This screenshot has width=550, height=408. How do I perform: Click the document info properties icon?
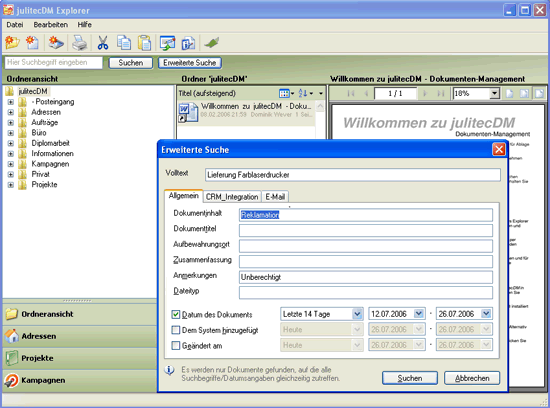[188, 43]
